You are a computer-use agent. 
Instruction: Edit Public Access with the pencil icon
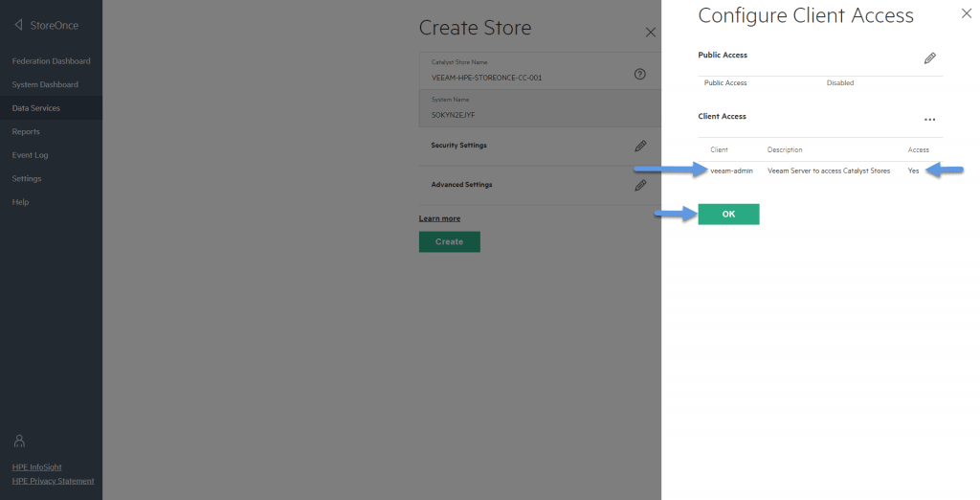[x=929, y=58]
